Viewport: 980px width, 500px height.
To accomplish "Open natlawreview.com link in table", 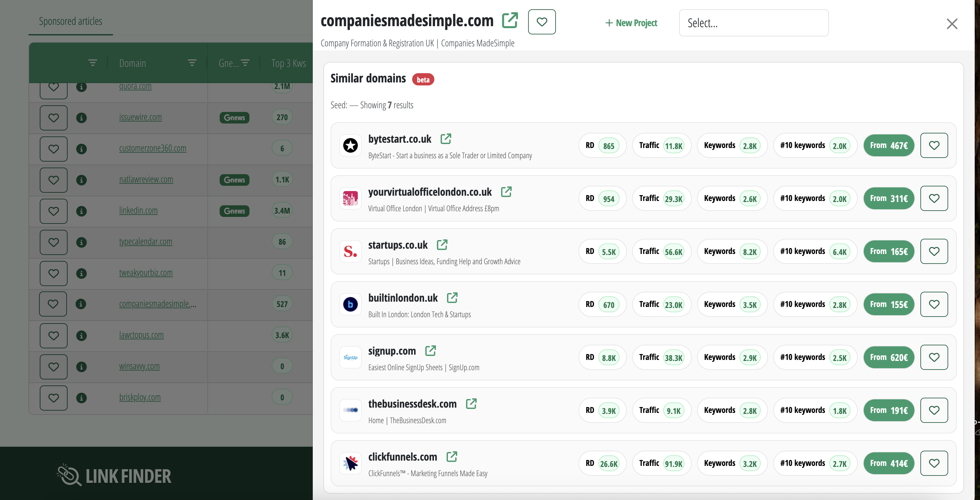I will click(x=146, y=179).
